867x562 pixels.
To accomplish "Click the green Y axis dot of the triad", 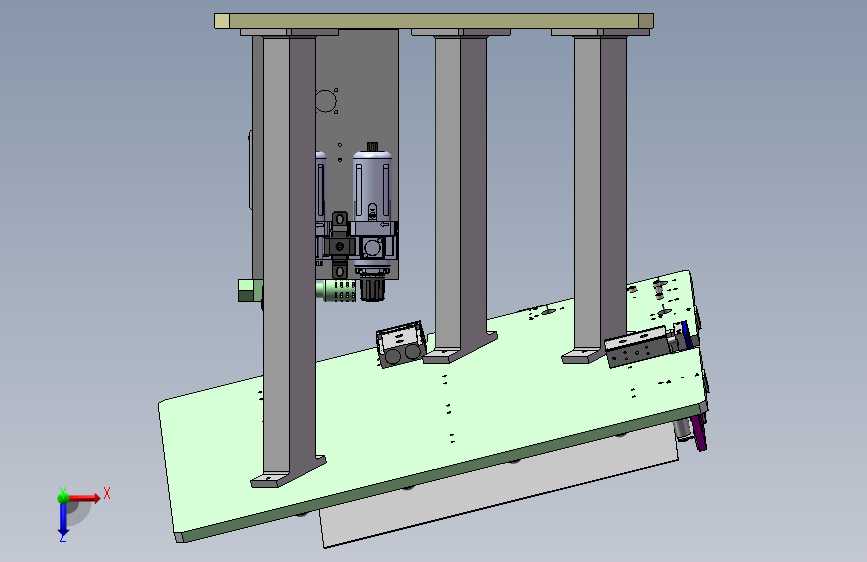I will pyautogui.click(x=63, y=497).
